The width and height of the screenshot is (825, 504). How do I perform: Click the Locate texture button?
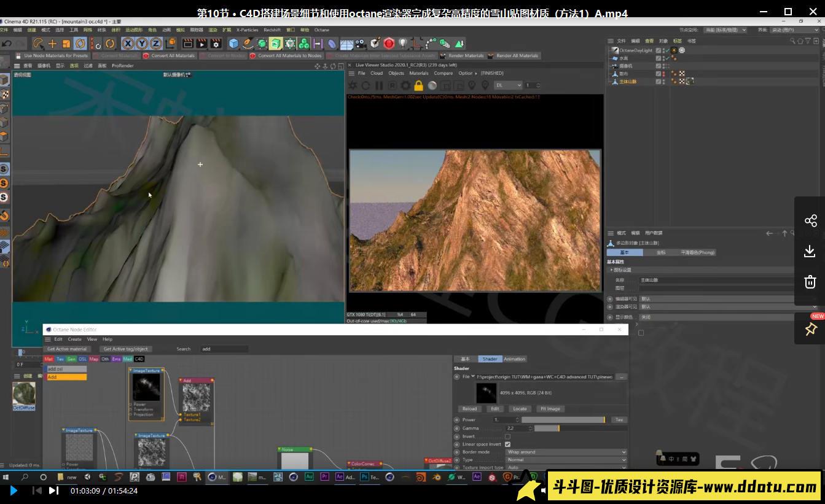[x=520, y=409]
